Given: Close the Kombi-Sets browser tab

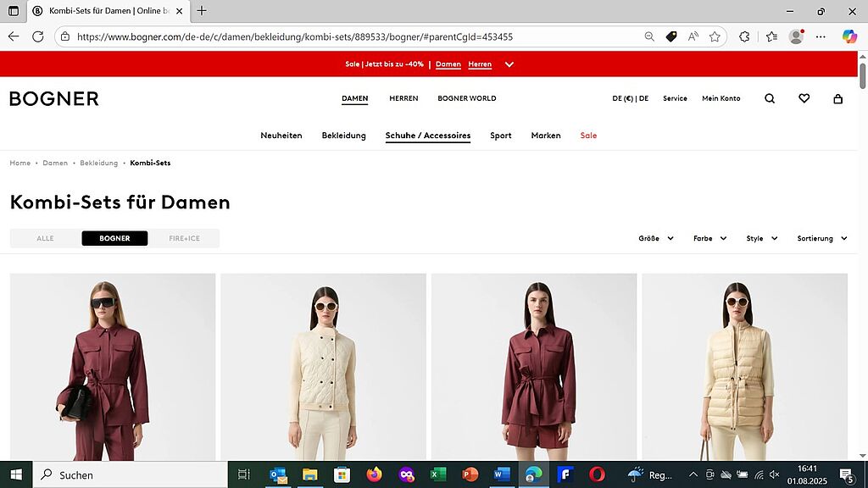Looking at the screenshot, I should pyautogui.click(x=179, y=10).
